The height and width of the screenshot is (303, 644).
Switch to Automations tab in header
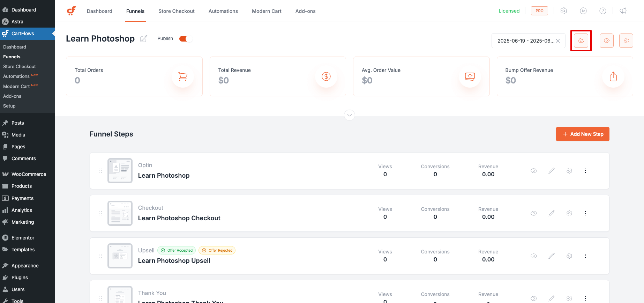click(x=223, y=11)
